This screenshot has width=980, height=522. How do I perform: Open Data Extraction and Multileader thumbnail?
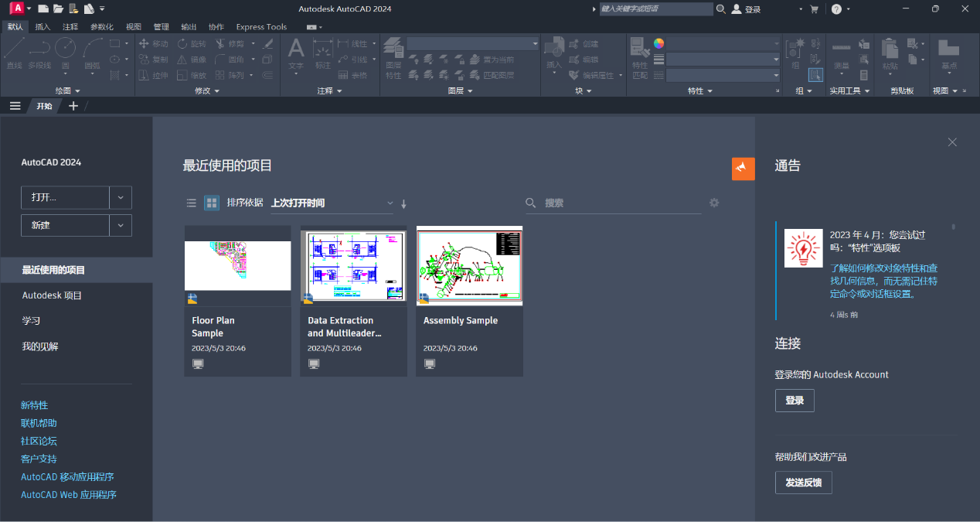353,265
